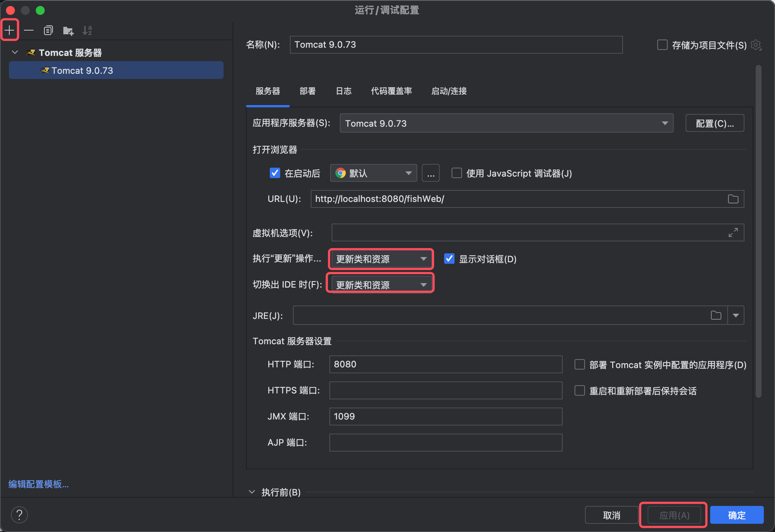Click the HTTP port field
775x532 pixels.
click(x=446, y=364)
